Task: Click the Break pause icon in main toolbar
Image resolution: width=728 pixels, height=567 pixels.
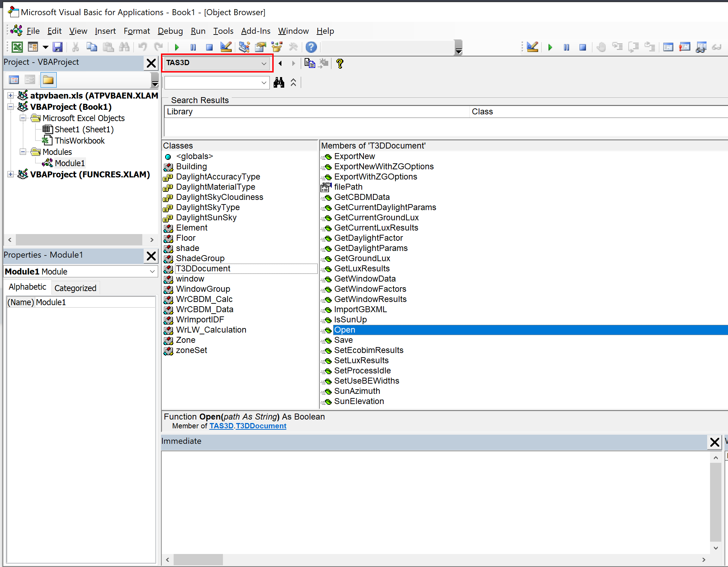Action: point(193,47)
